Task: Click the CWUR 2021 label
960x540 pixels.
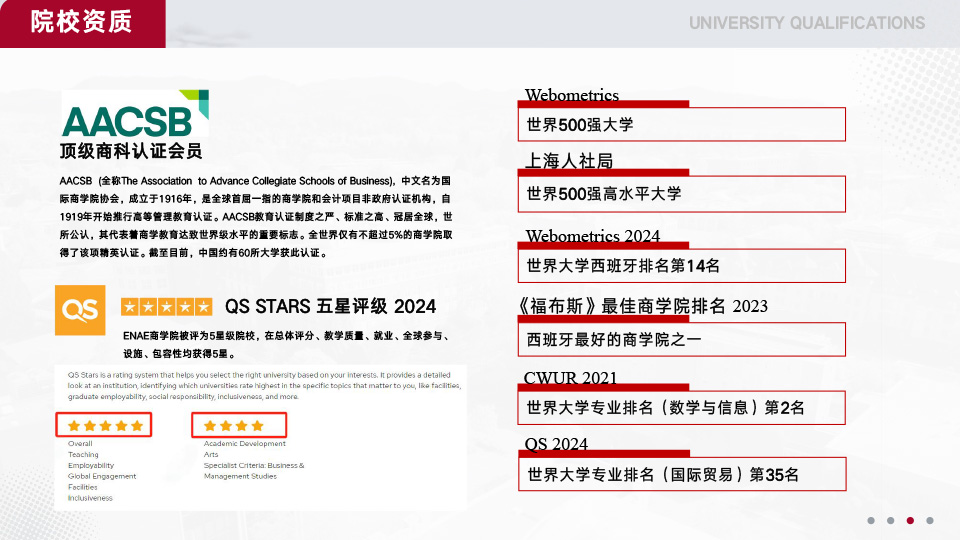Action: tap(570, 378)
